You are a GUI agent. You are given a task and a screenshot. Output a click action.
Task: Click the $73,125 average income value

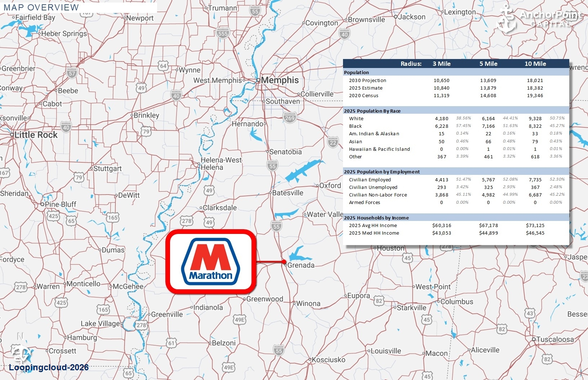coord(535,225)
